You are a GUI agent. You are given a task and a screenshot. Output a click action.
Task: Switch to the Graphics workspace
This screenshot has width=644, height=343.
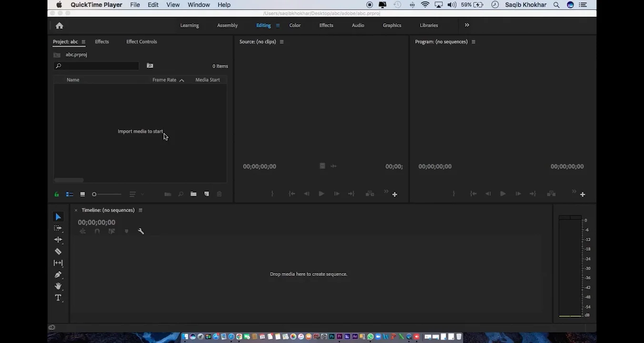pos(392,26)
